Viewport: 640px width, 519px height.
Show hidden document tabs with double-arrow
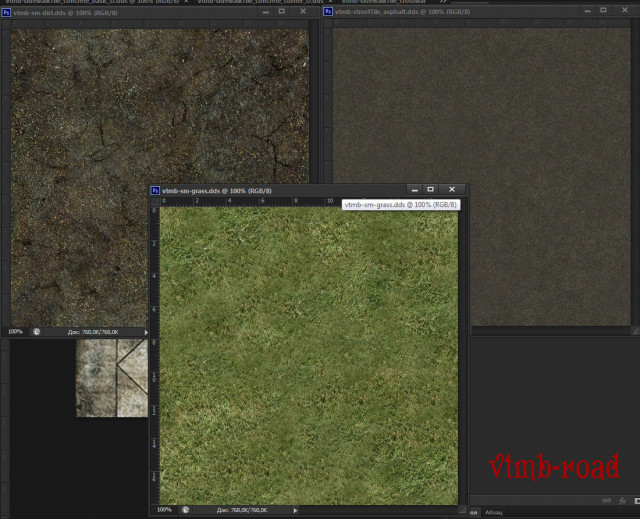point(443,2)
